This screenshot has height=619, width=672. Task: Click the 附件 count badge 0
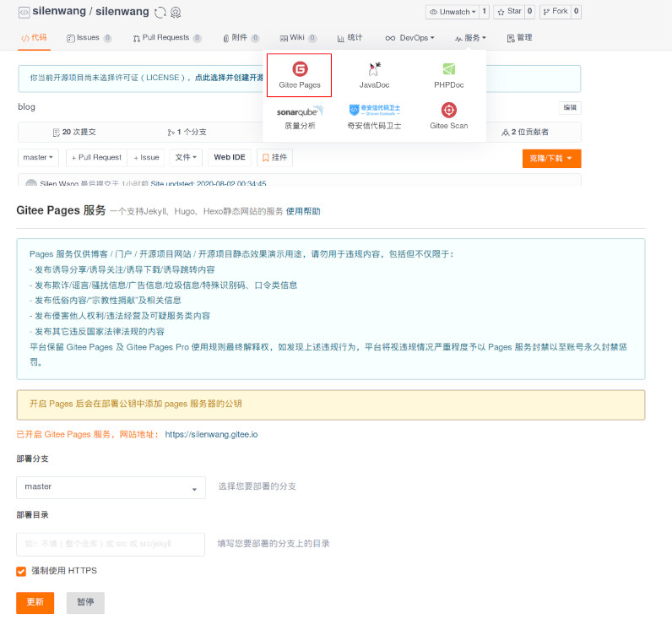point(255,38)
